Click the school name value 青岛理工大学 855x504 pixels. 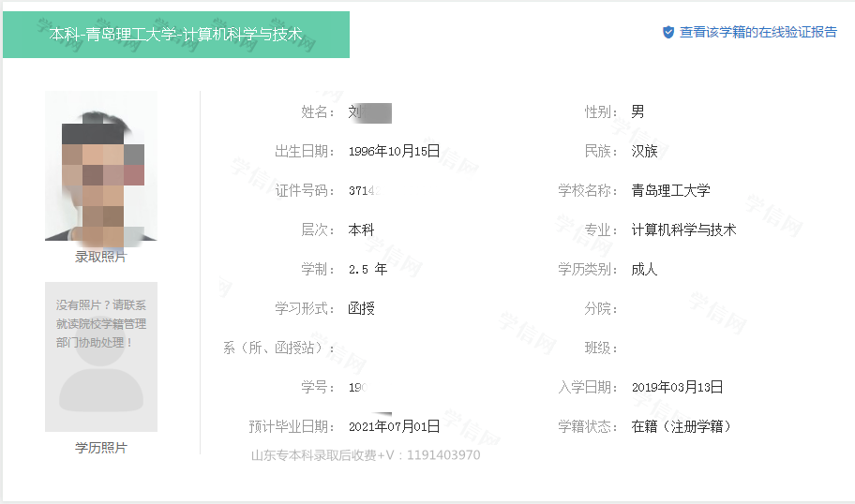click(x=670, y=190)
